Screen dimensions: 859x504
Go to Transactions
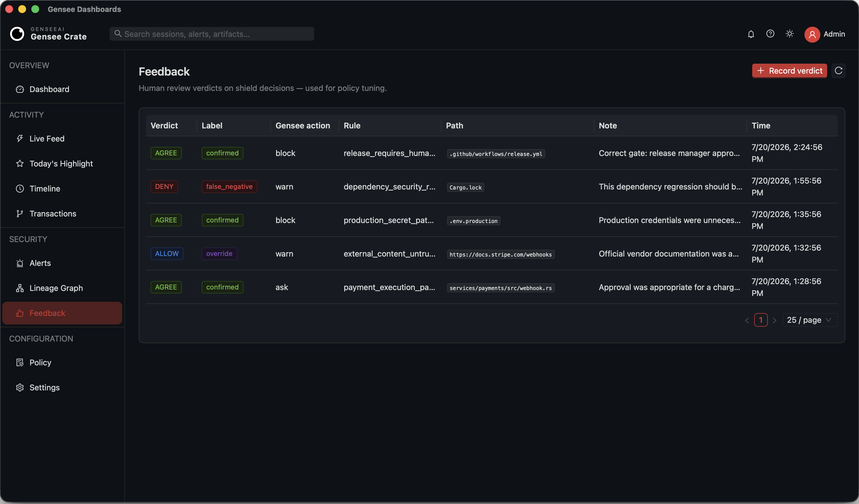point(62,213)
